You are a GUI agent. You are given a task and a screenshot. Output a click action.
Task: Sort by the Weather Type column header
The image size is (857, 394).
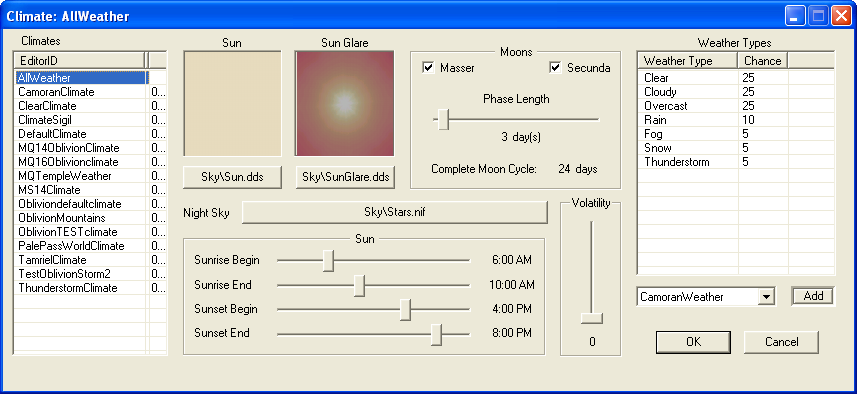coord(688,61)
